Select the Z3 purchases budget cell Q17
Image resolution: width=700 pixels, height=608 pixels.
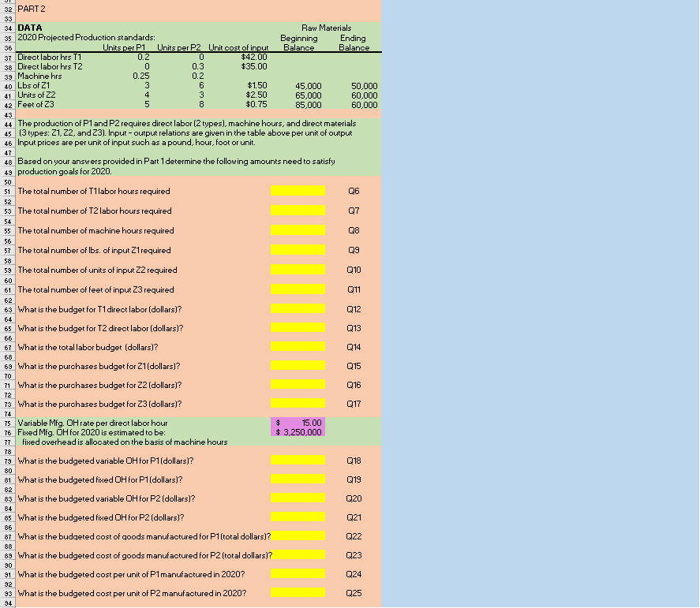(298, 403)
